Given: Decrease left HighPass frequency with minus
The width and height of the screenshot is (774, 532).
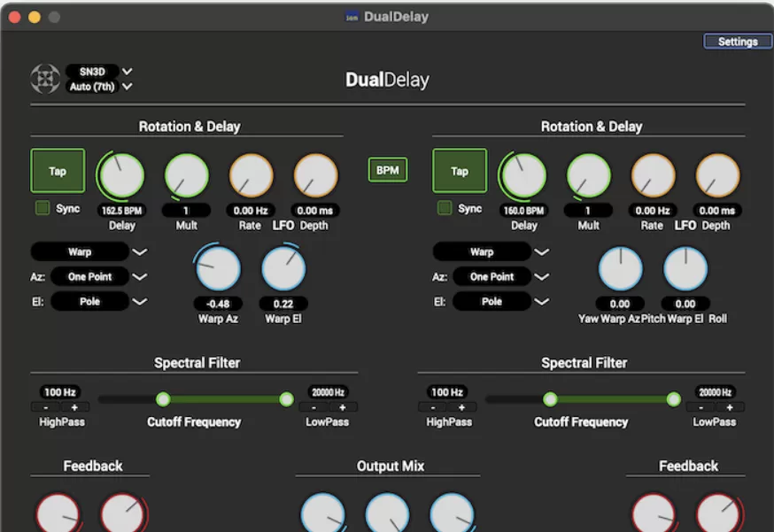Looking at the screenshot, I should point(45,408).
